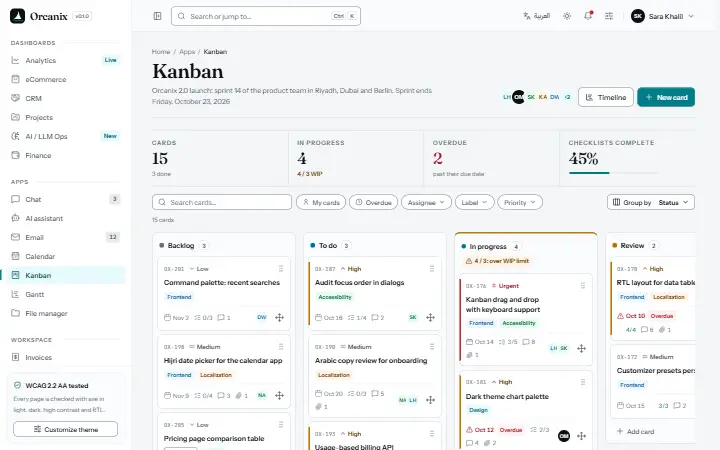Screen dimensions: 720x450
Task: Click the Orcanix logo
Action: coord(39,16)
